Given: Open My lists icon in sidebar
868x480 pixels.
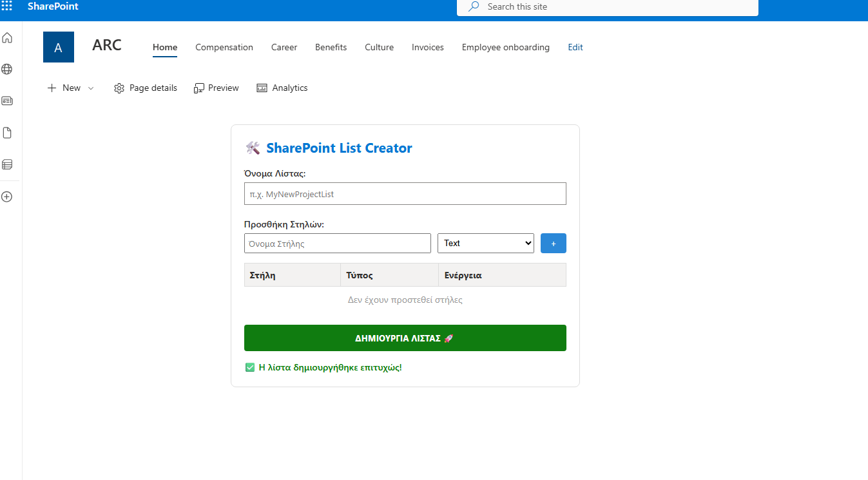Looking at the screenshot, I should pyautogui.click(x=7, y=164).
